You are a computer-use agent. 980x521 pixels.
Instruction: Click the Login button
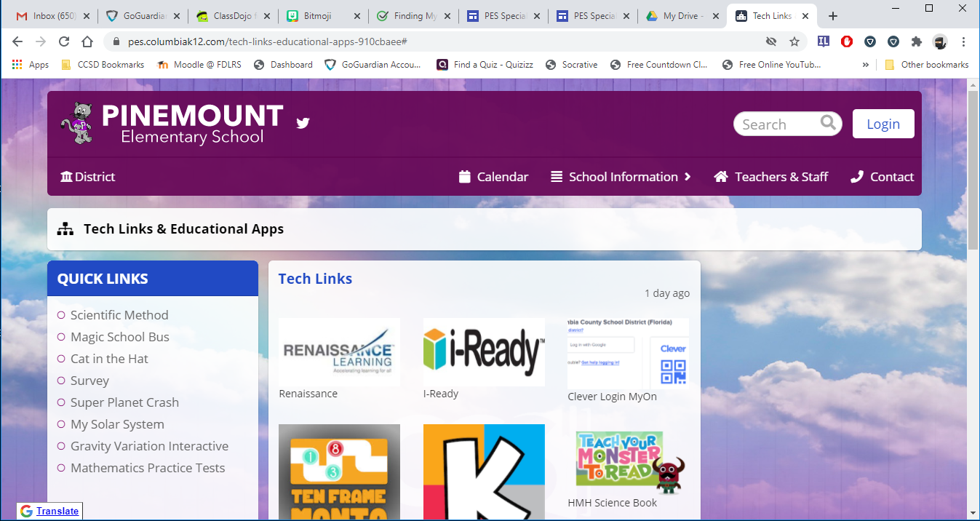(883, 124)
